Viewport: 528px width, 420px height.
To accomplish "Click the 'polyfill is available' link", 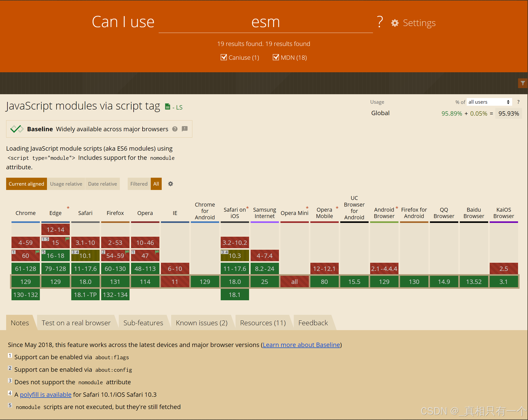I will (x=45, y=394).
